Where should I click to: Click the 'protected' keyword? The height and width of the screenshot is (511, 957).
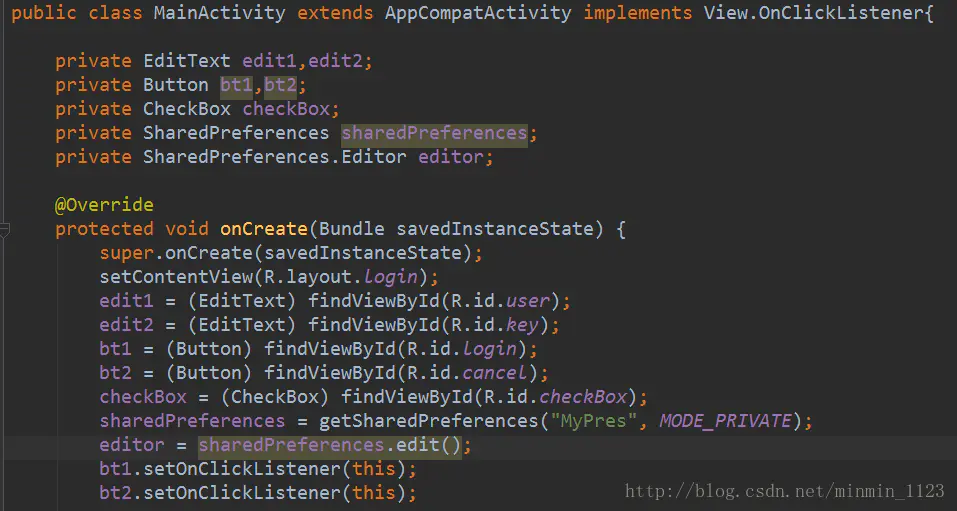point(104,229)
